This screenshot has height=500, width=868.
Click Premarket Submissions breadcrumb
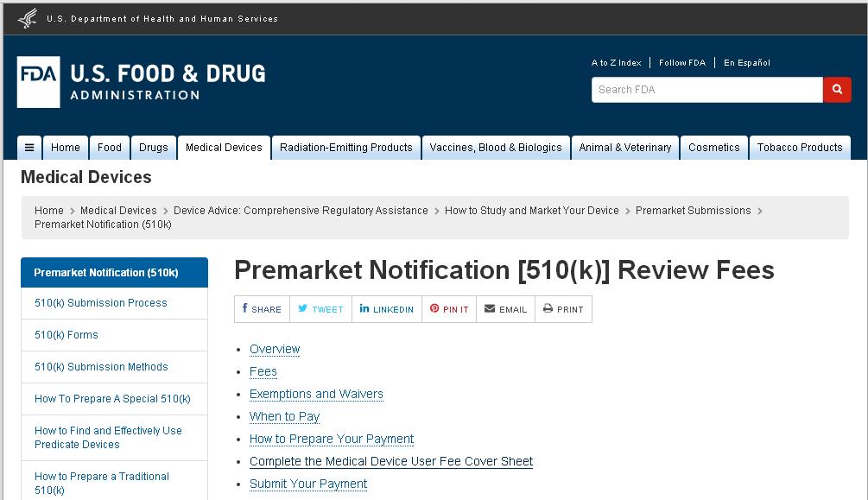coord(693,211)
